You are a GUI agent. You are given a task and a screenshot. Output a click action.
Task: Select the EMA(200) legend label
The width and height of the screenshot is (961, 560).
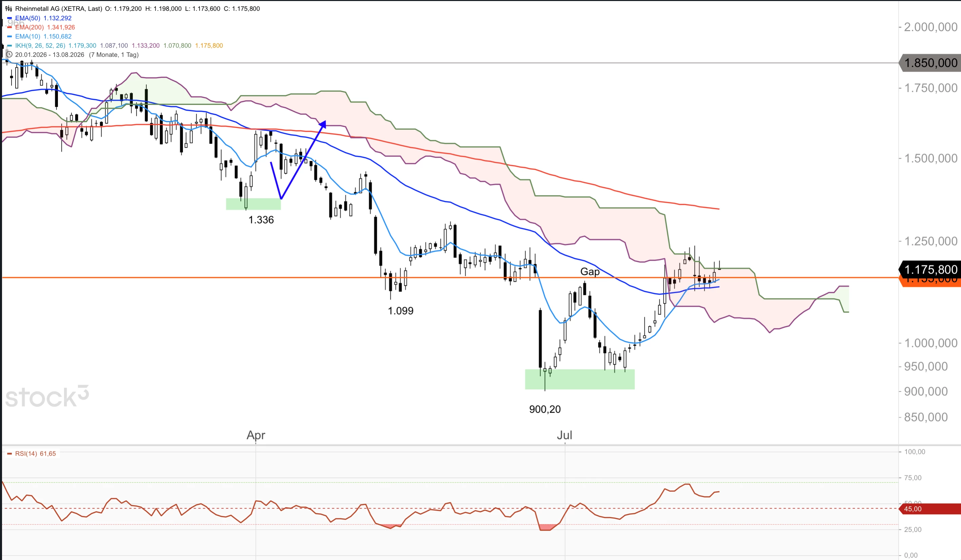coord(29,27)
